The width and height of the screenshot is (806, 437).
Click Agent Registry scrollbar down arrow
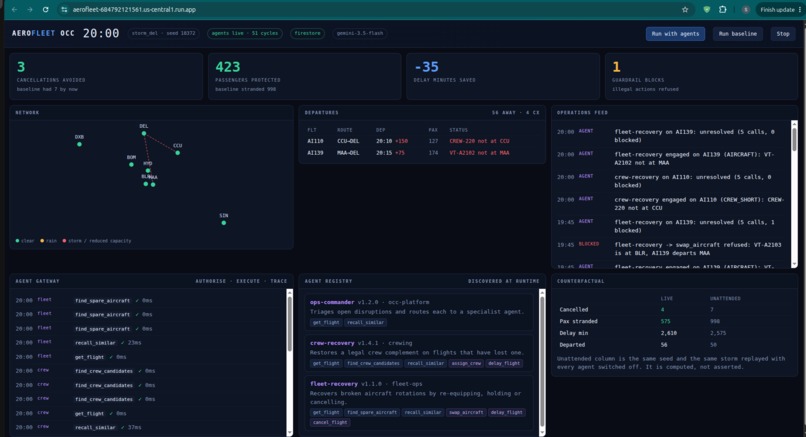click(x=542, y=432)
